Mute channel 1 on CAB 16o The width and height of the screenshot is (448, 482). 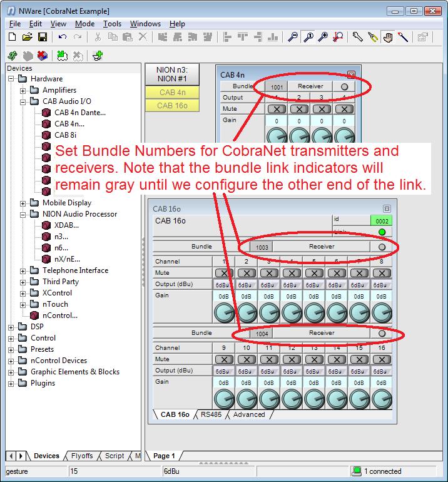[223, 273]
